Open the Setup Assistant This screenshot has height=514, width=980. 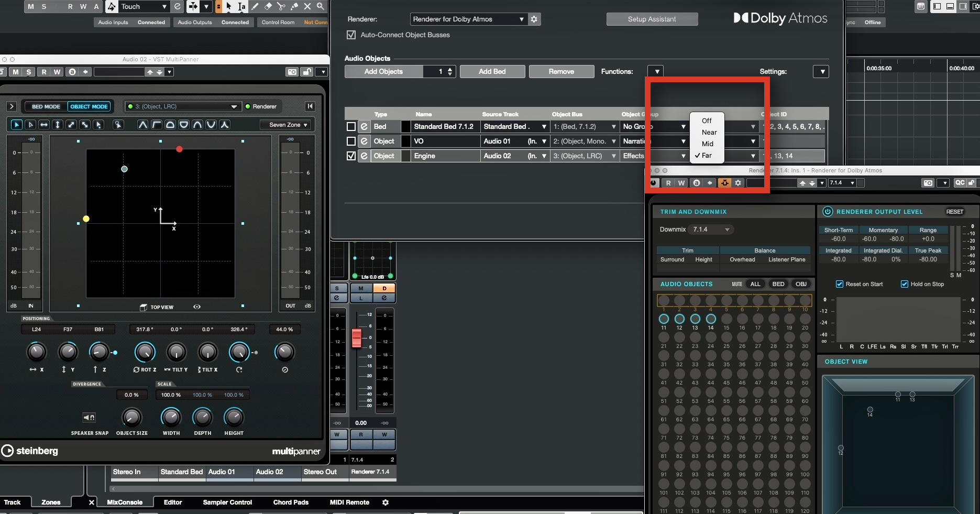pos(652,19)
